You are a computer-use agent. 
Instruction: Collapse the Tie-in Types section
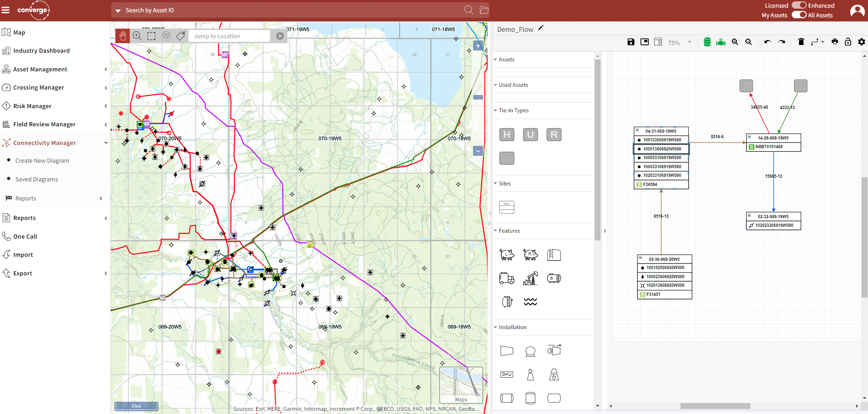[x=495, y=110]
